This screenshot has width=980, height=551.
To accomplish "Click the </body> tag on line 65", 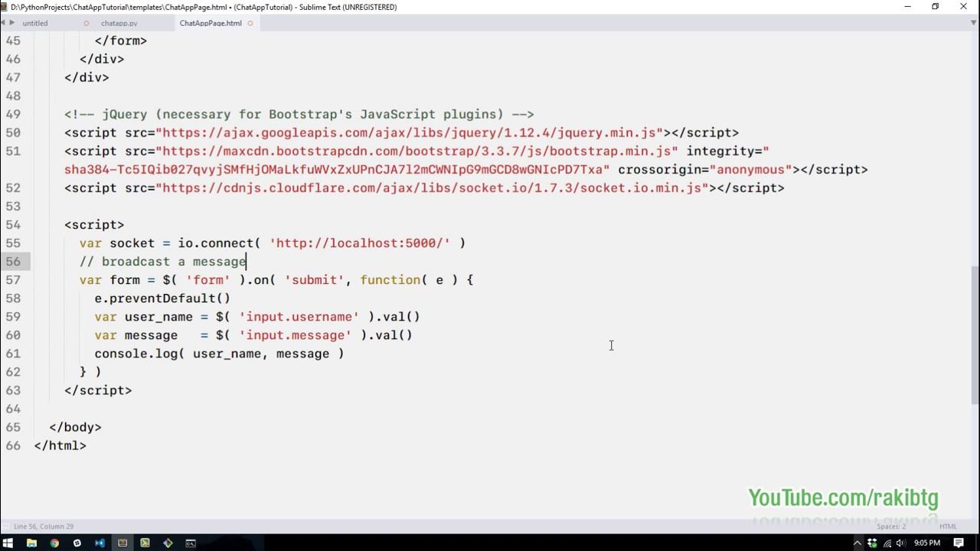I will pyautogui.click(x=75, y=427).
